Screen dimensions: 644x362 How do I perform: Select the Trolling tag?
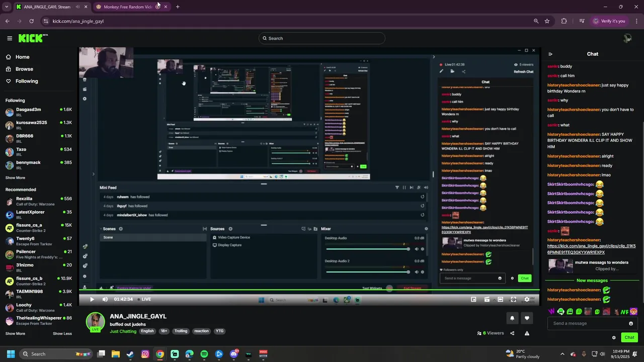point(181,331)
